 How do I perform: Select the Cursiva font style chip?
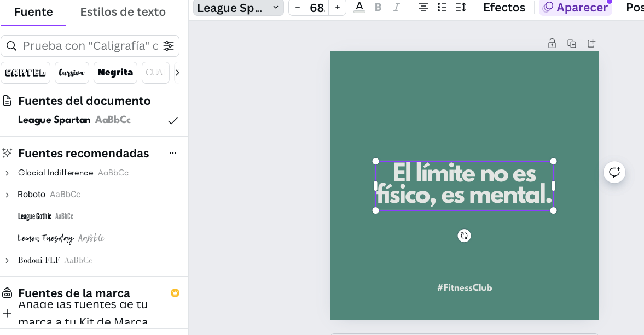click(72, 73)
